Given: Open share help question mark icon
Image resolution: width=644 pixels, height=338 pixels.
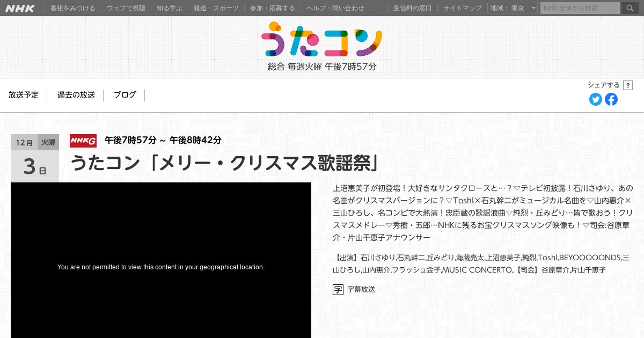Looking at the screenshot, I should click(x=628, y=85).
